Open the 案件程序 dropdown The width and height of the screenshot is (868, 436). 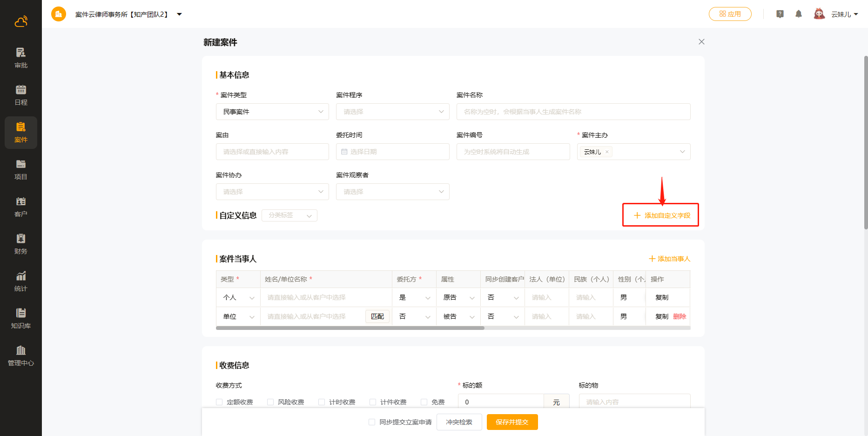pyautogui.click(x=392, y=112)
